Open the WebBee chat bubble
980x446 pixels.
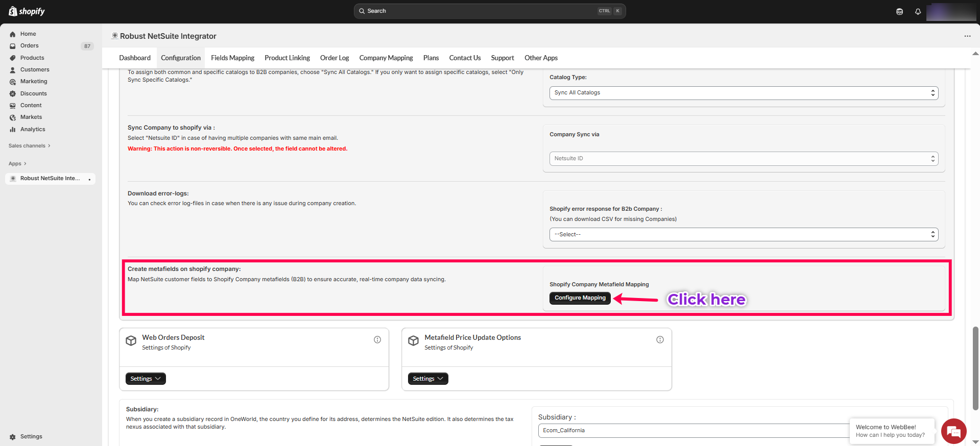953,431
